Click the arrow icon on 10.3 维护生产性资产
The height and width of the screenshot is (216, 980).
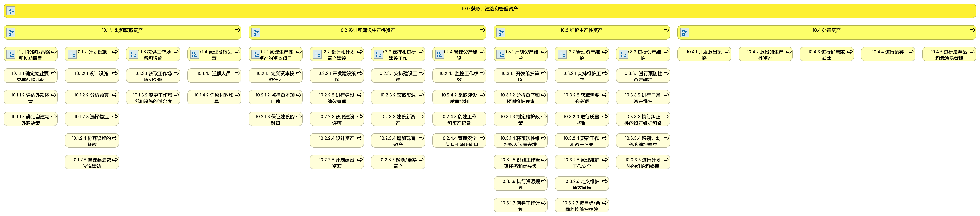[666, 30]
